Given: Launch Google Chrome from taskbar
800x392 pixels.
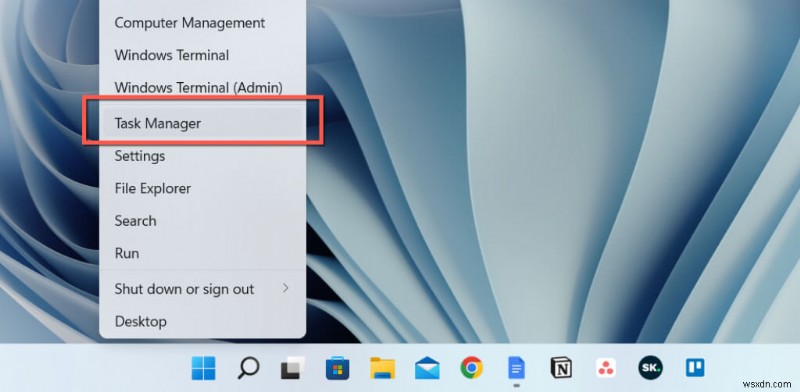Looking at the screenshot, I should click(x=471, y=368).
